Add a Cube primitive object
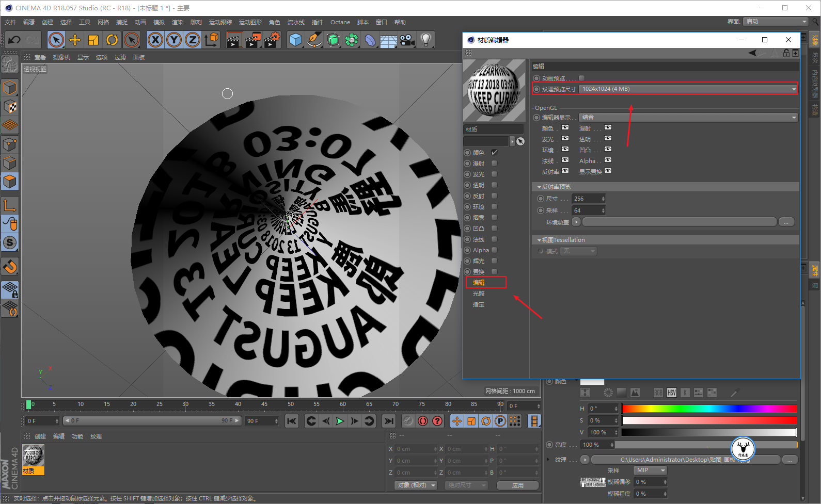Image resolution: width=821 pixels, height=504 pixels. pos(296,40)
